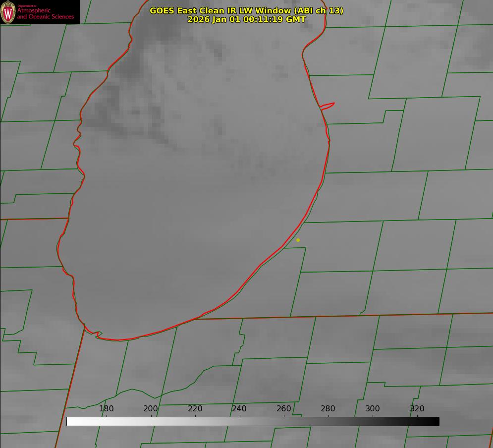Open the Atmospheric and Oceanic Sciences text

[x=45, y=13]
